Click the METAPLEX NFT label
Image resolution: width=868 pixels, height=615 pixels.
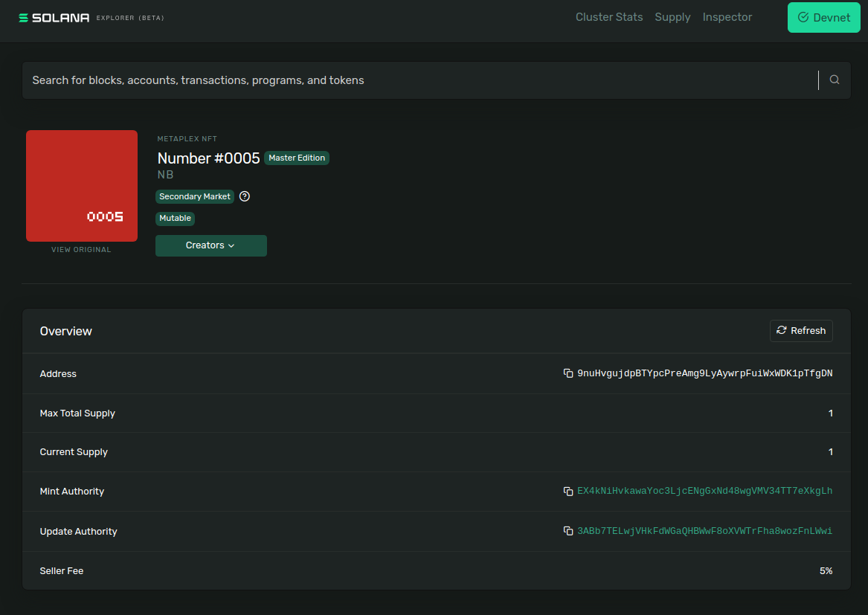pos(187,139)
